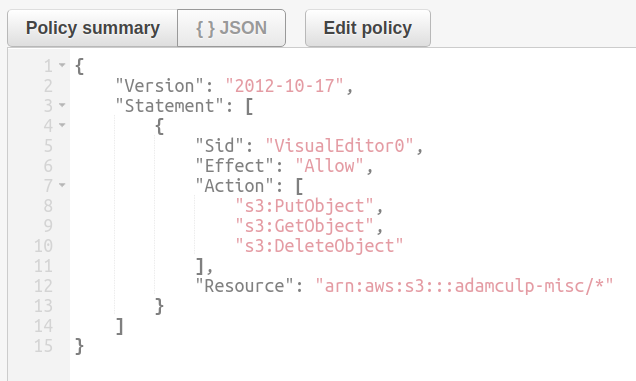Click the "Allow" value
636x381 pixels.
coord(329,166)
